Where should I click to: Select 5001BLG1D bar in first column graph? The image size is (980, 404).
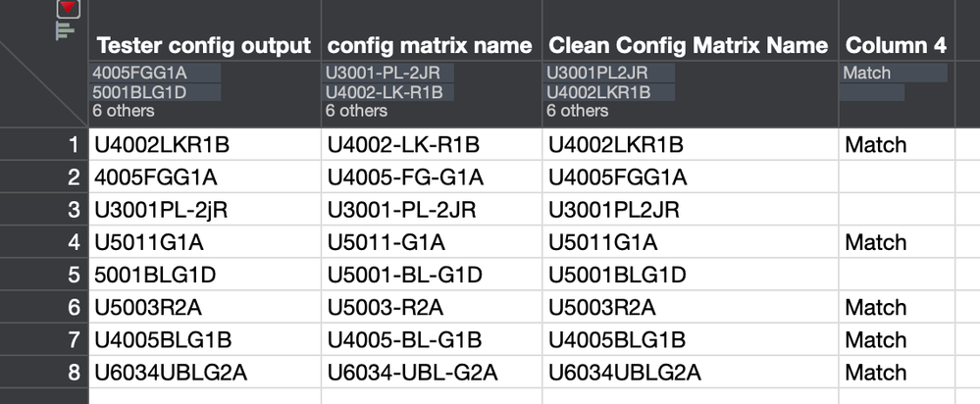tap(156, 92)
